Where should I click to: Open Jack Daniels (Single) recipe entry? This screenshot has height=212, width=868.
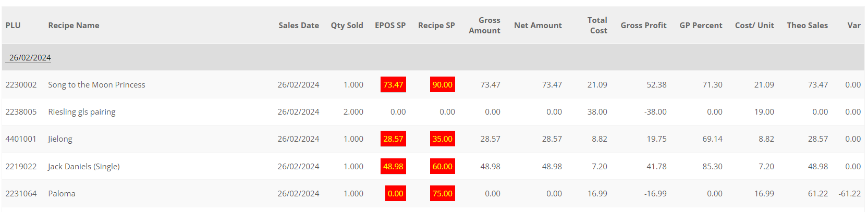coord(84,167)
